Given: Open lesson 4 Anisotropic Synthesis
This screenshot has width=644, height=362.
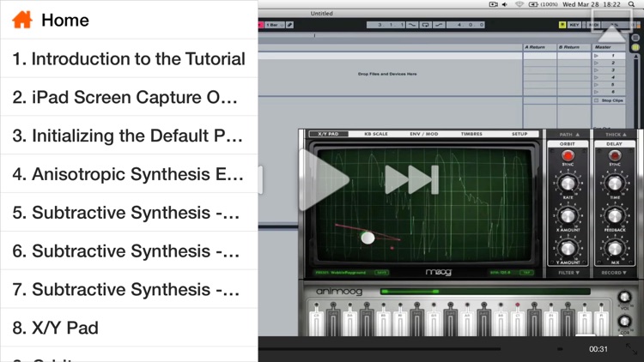Looking at the screenshot, I should [129, 174].
